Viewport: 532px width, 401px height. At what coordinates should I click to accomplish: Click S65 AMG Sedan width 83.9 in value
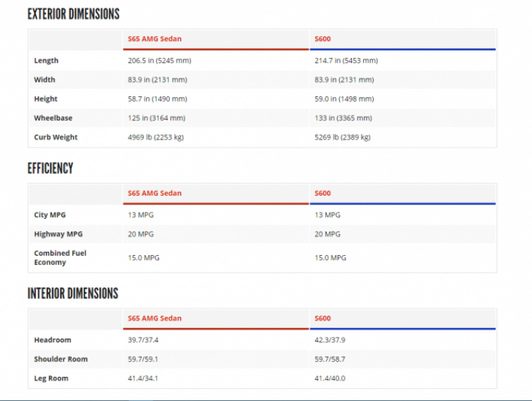pos(157,79)
